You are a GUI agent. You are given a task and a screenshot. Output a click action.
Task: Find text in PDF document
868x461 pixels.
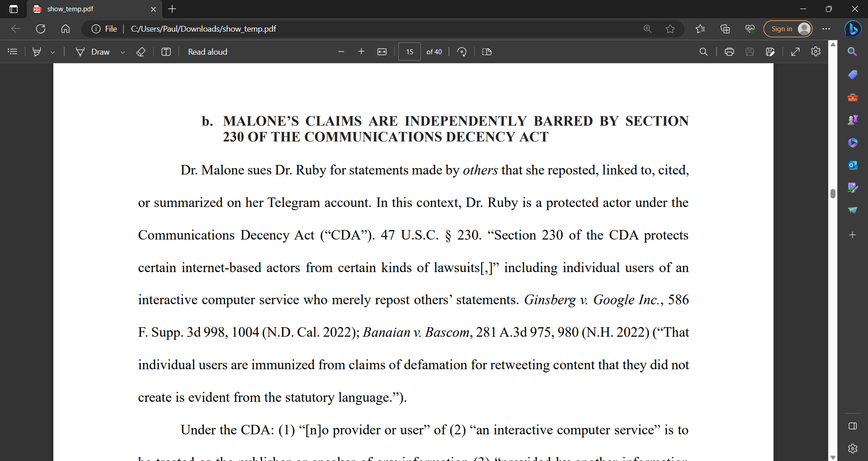pyautogui.click(x=703, y=52)
